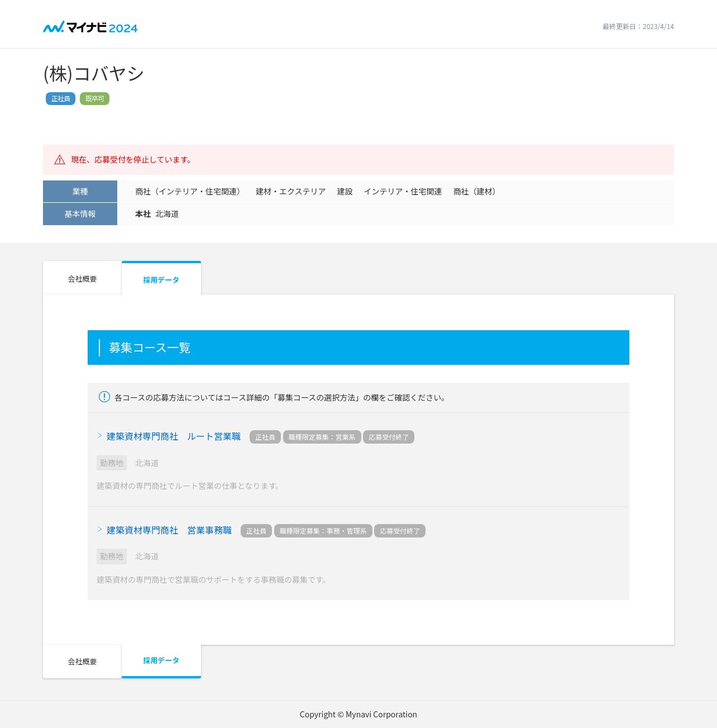Select top 採用データ tab

tap(161, 279)
